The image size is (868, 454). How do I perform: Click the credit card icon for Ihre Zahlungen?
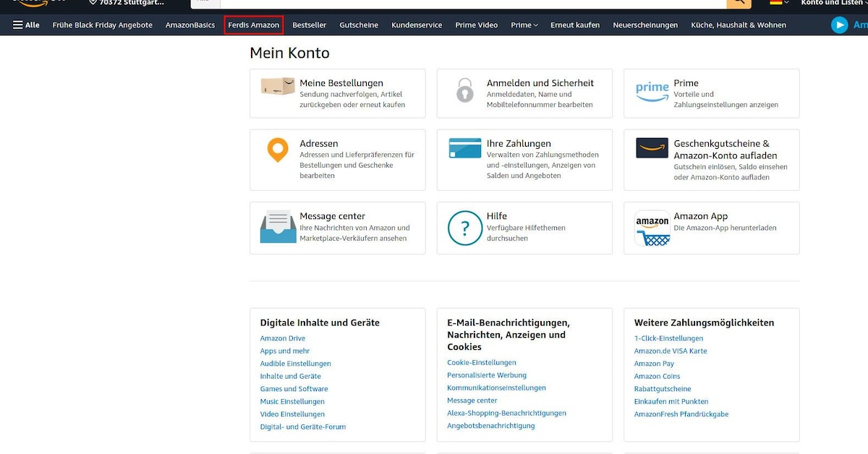point(465,147)
